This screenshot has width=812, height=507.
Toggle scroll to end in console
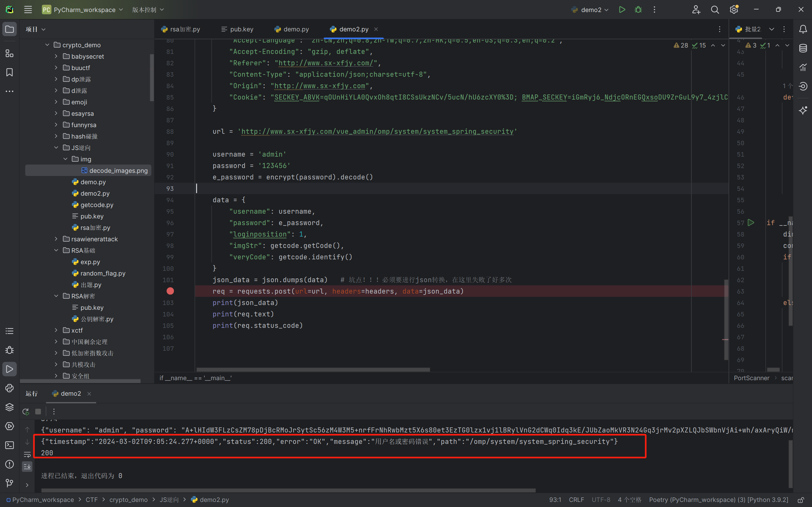pos(27,466)
